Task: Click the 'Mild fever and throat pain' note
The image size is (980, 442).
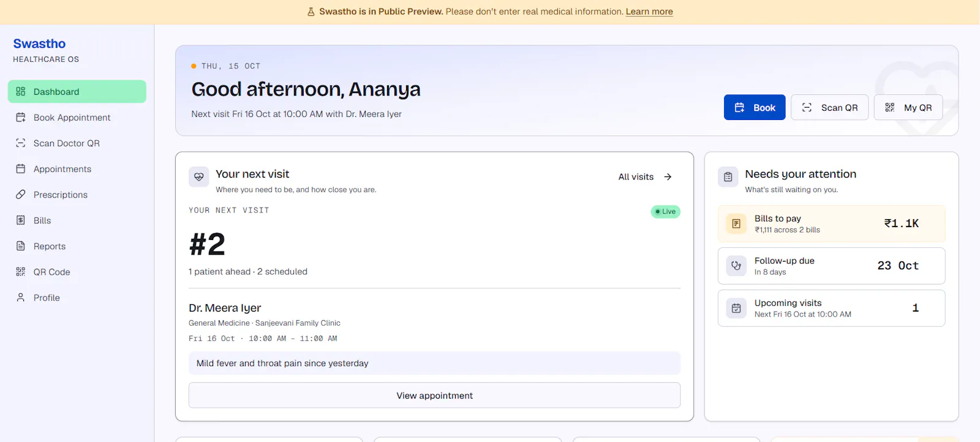Action: tap(435, 363)
